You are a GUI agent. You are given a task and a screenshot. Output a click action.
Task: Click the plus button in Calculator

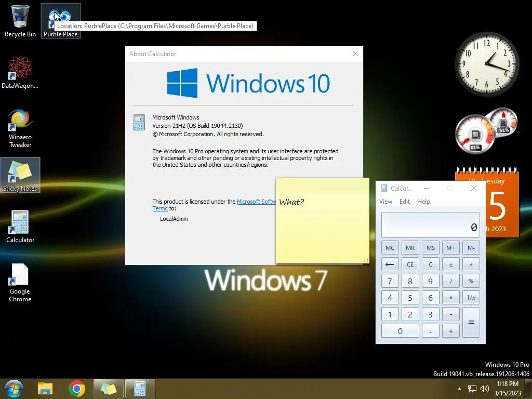[451, 331]
